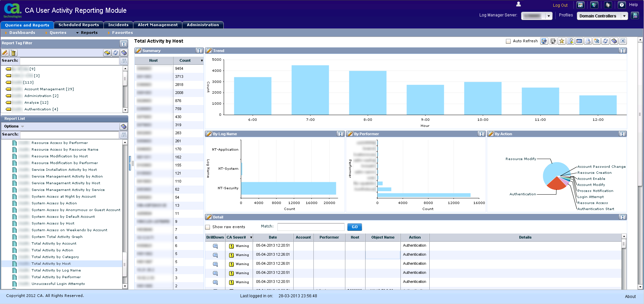The height and width of the screenshot is (304, 644).
Task: Collapse the By Log Name panel
Action: click(x=341, y=134)
